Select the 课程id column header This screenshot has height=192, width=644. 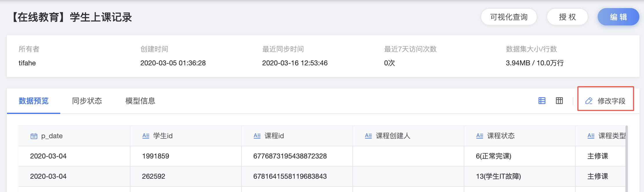[297, 136]
